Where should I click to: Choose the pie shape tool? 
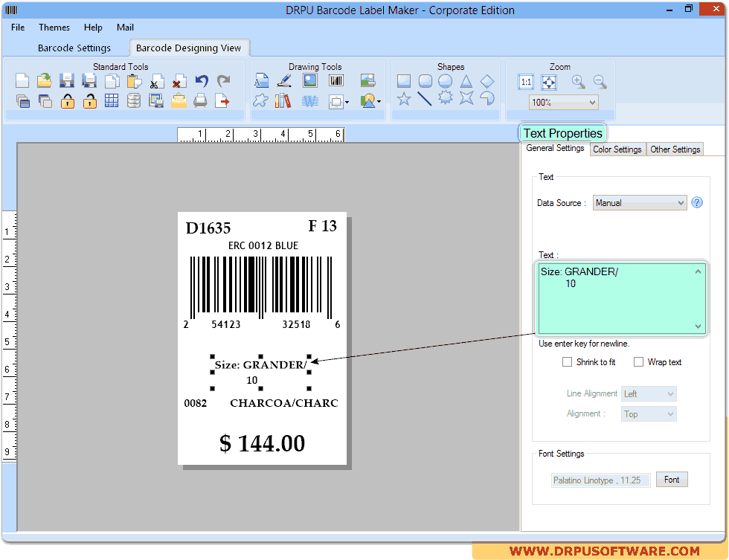pyautogui.click(x=487, y=97)
